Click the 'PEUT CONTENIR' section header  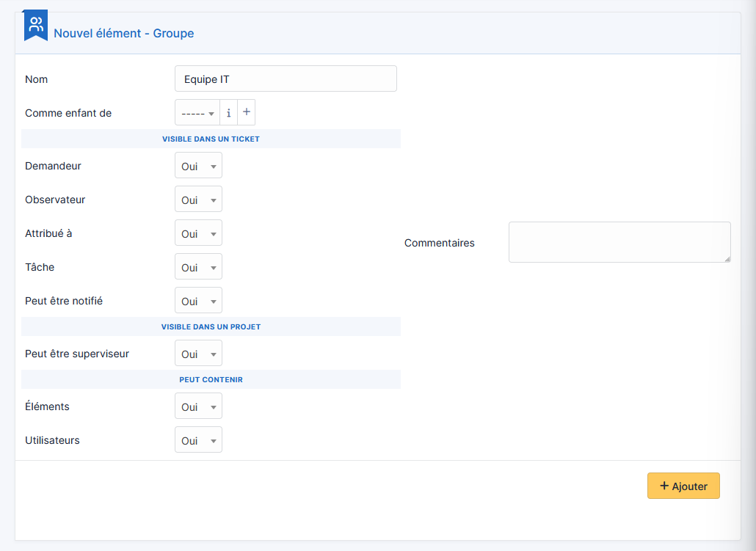click(x=211, y=380)
